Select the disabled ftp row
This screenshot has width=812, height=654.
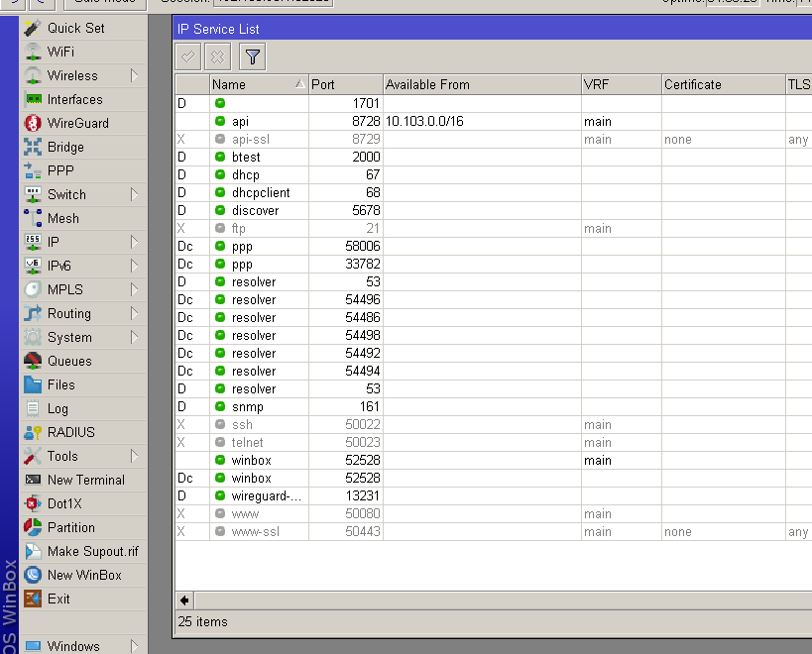[x=494, y=229]
